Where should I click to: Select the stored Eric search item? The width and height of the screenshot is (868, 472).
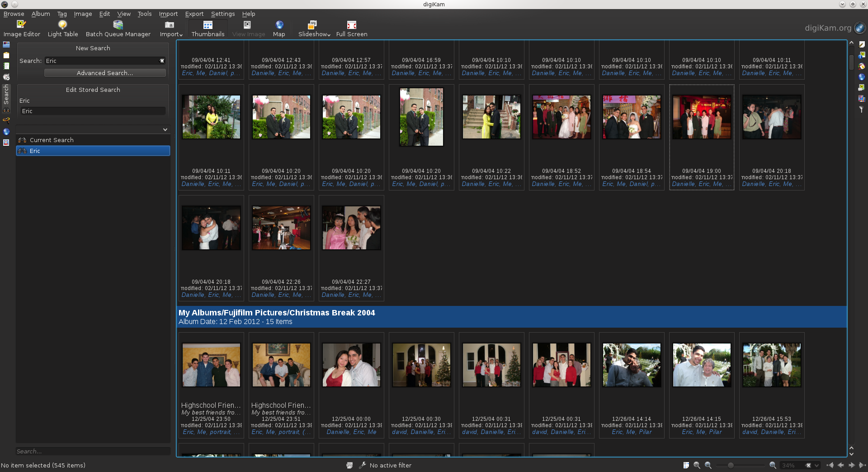click(93, 151)
